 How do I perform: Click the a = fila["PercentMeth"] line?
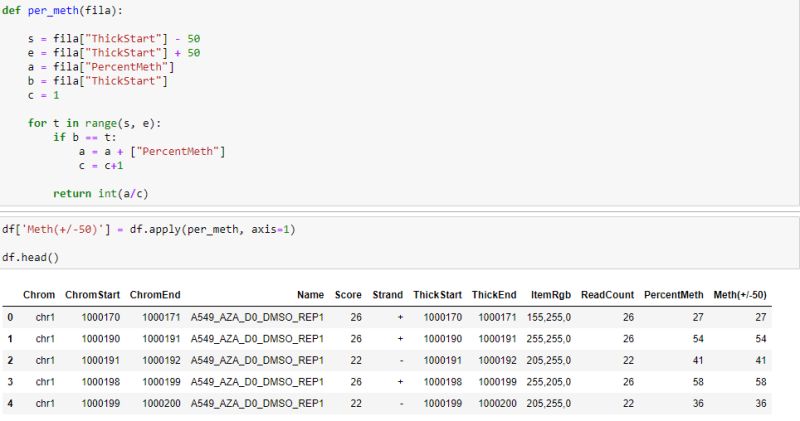(x=101, y=67)
